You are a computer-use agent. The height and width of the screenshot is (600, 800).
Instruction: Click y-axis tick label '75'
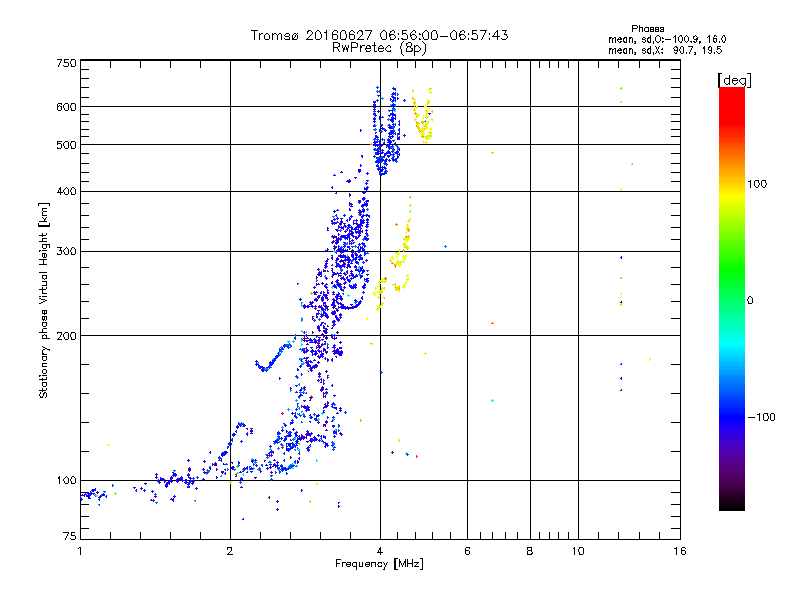coord(70,536)
